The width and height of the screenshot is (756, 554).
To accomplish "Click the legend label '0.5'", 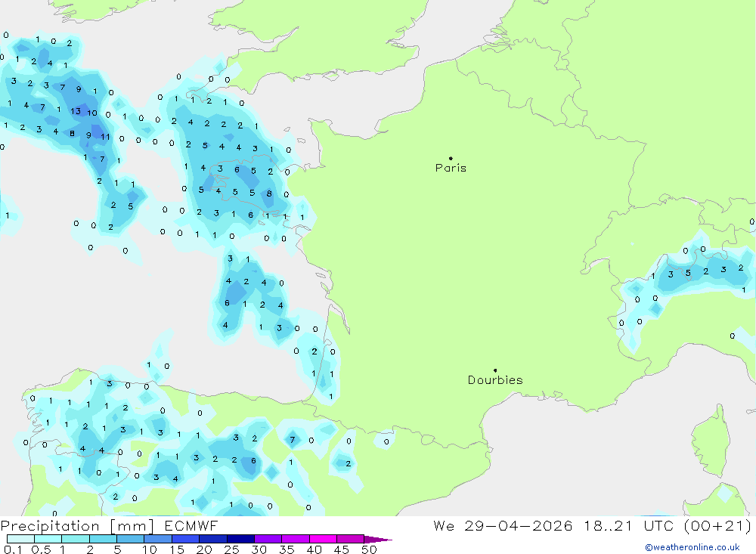I will (x=41, y=549).
